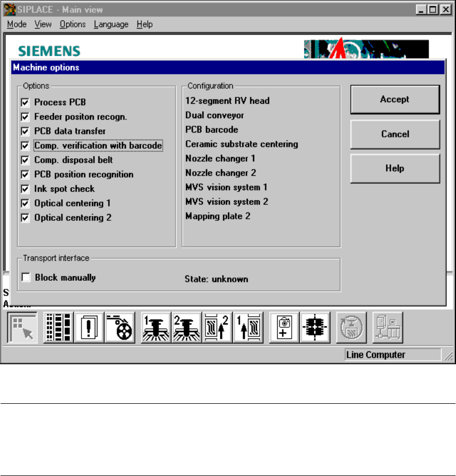Click the Cancel button

tap(395, 134)
